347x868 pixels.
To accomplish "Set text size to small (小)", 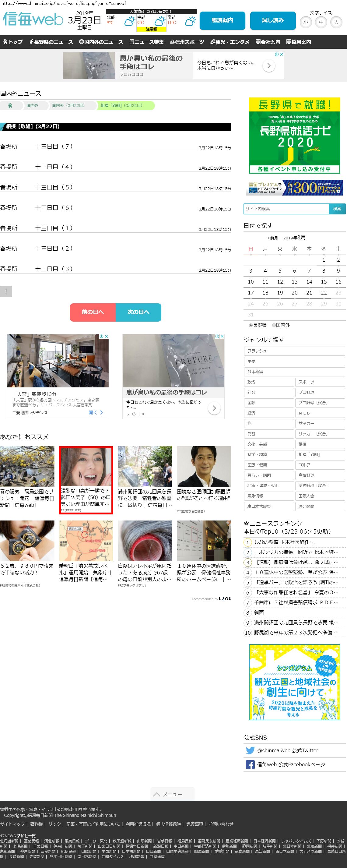I will (306, 23).
